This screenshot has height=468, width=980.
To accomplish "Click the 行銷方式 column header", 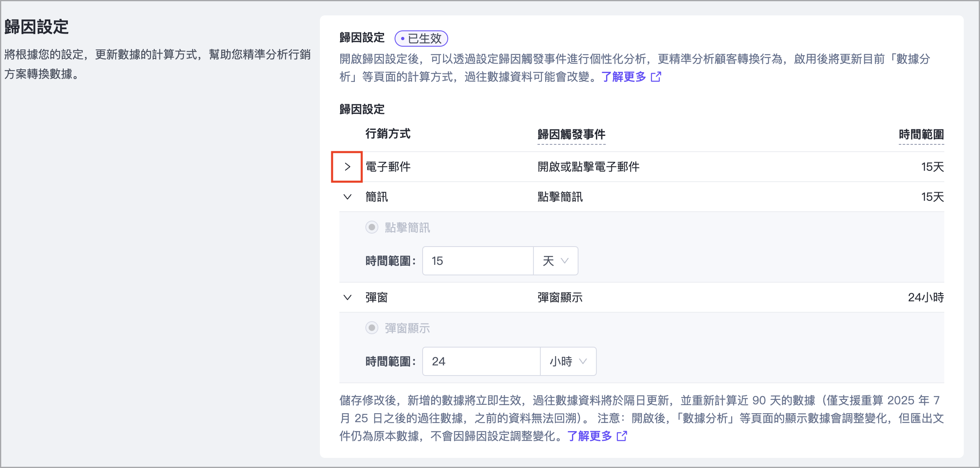I will pos(388,134).
